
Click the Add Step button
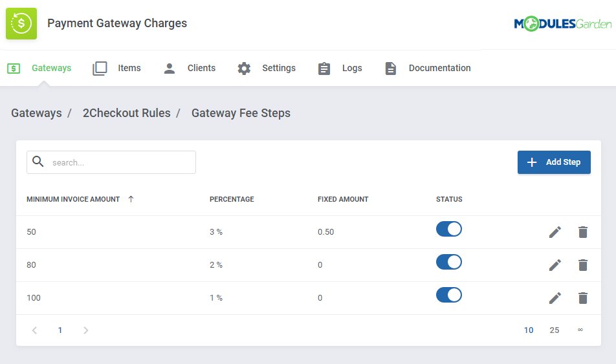[554, 162]
